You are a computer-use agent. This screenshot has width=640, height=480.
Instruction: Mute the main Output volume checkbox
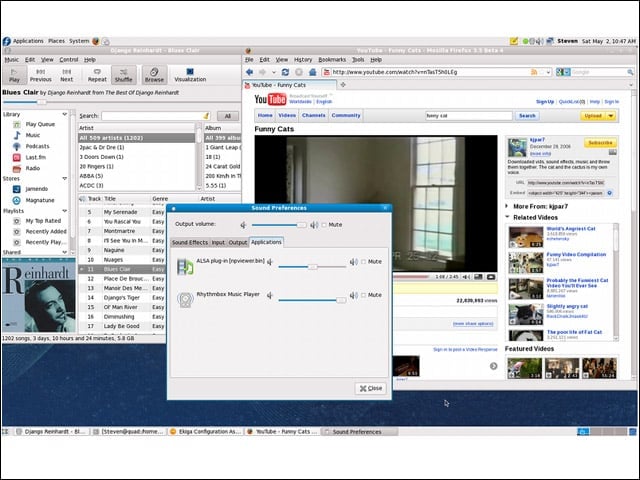tap(324, 225)
